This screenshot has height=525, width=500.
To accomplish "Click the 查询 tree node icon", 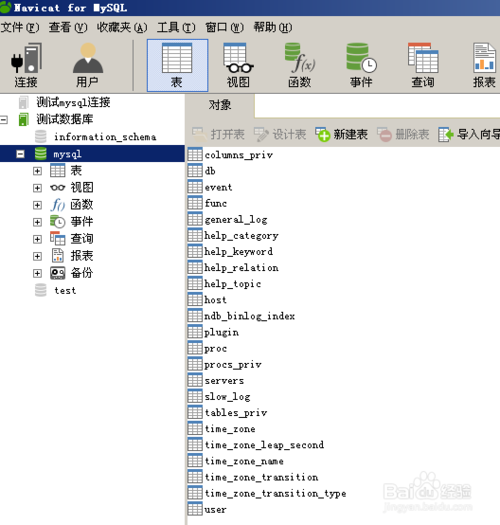I will 58,239.
